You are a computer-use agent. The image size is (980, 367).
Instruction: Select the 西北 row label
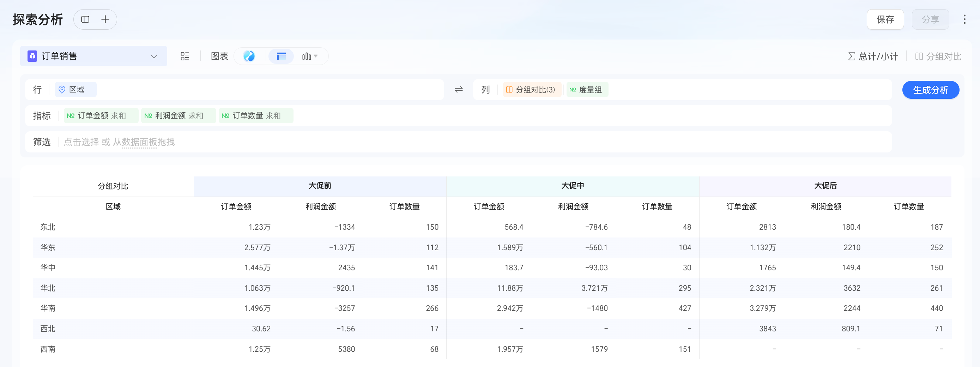point(48,329)
